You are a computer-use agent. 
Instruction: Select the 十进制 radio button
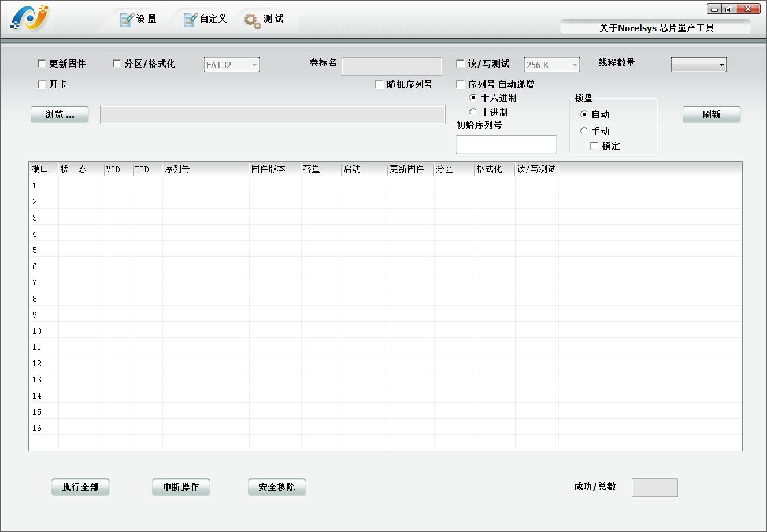point(473,112)
